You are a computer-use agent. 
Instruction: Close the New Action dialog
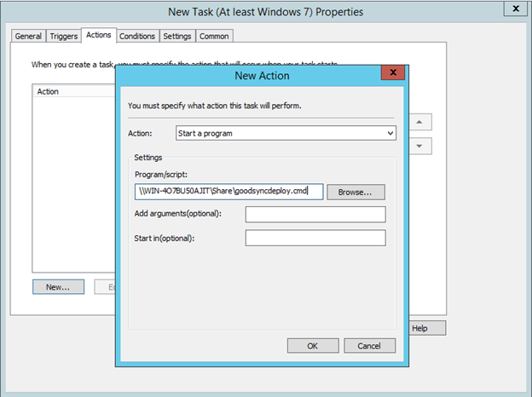393,72
